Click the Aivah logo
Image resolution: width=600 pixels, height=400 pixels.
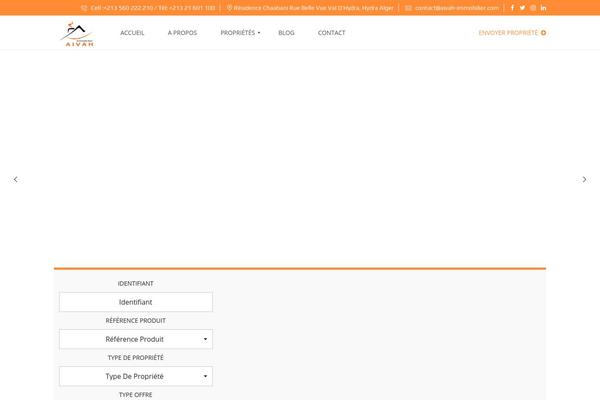(76, 33)
